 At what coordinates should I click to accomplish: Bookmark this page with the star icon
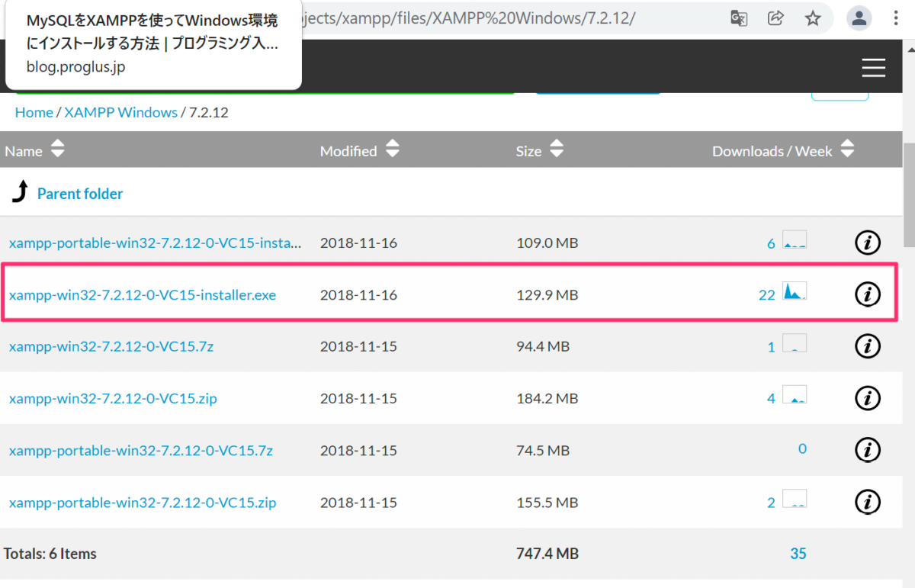(813, 18)
